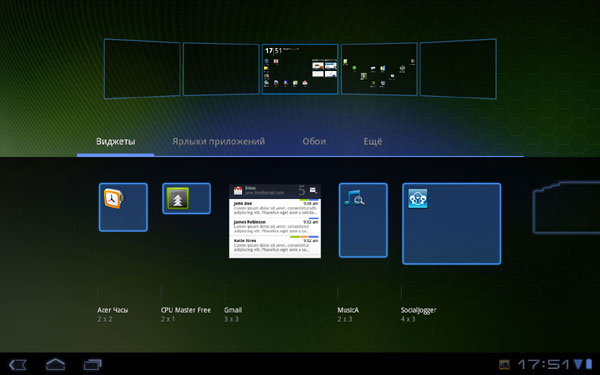Tap the Back navigation button
The height and width of the screenshot is (375, 600).
point(18,364)
